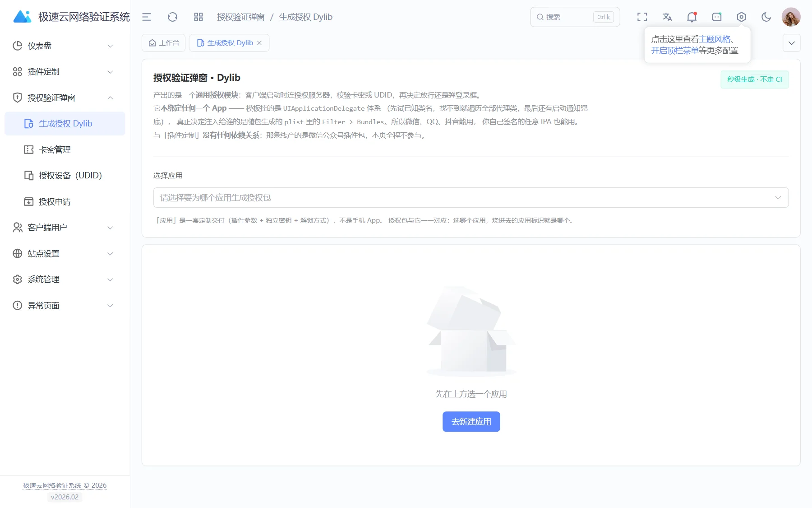Click the 客户端用户 people icon
This screenshot has height=508, width=812.
18,228
